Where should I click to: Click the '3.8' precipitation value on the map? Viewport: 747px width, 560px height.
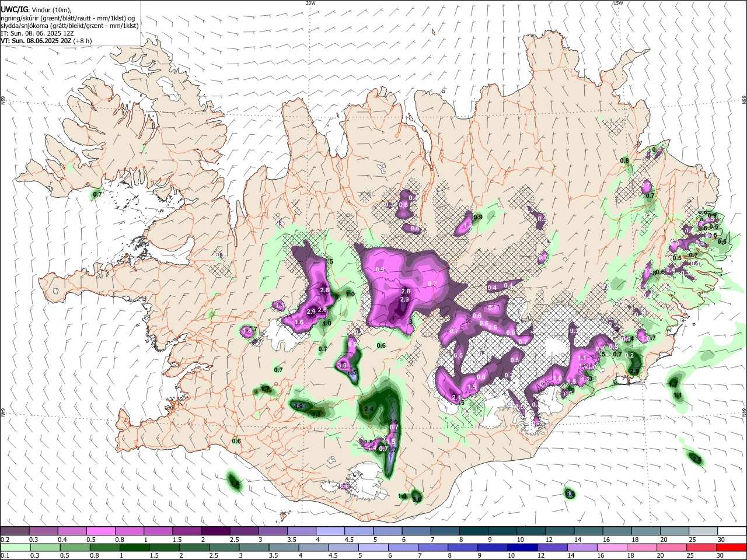[343, 365]
